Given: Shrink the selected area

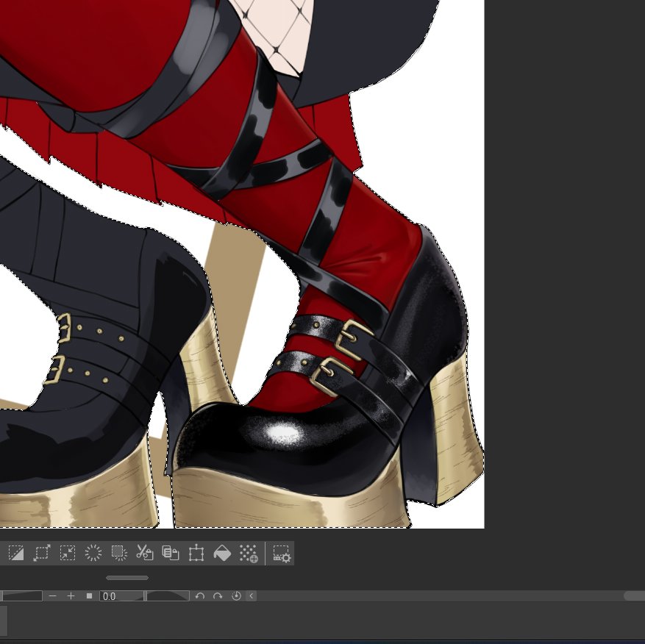Looking at the screenshot, I should click(67, 554).
